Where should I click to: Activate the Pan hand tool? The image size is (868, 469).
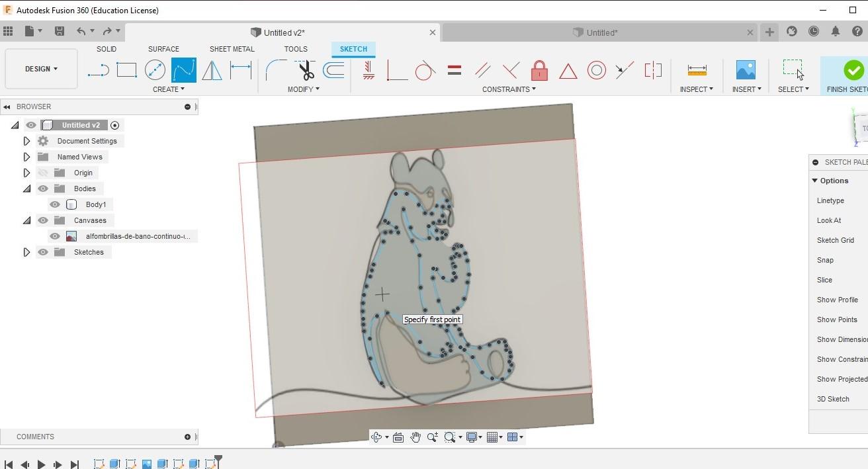(415, 437)
